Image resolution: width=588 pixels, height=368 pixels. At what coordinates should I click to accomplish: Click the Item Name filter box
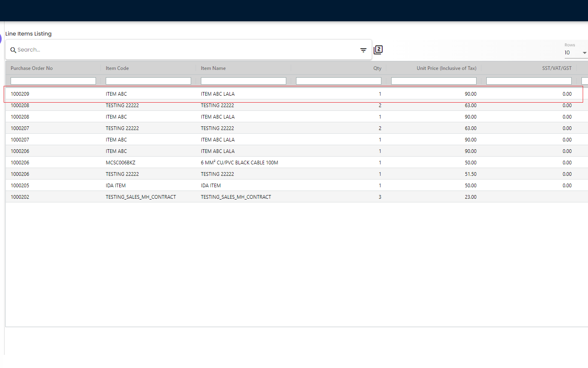(x=243, y=81)
